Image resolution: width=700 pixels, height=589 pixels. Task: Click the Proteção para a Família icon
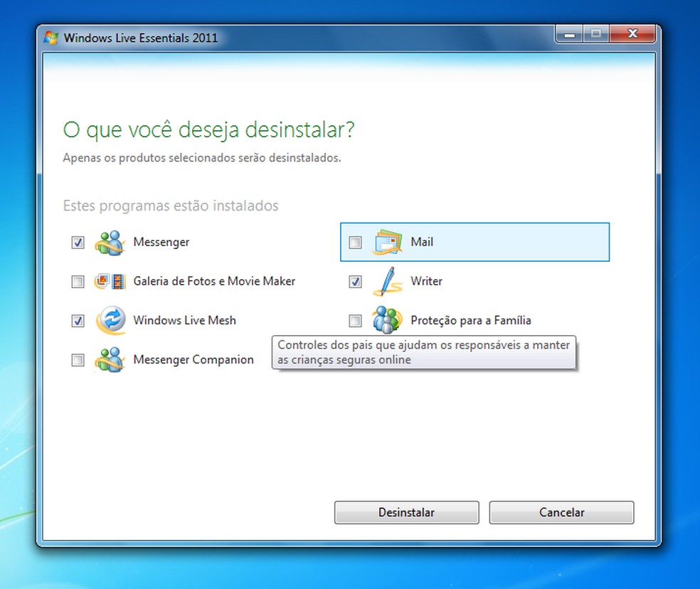click(387, 320)
